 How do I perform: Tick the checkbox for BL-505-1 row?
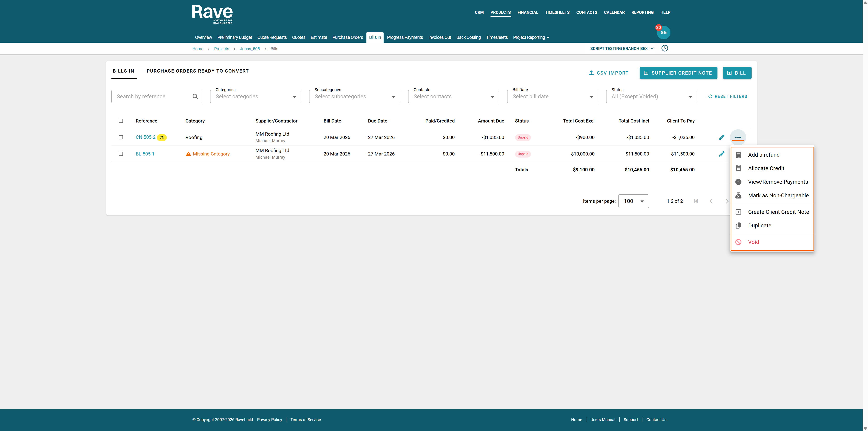tap(121, 154)
